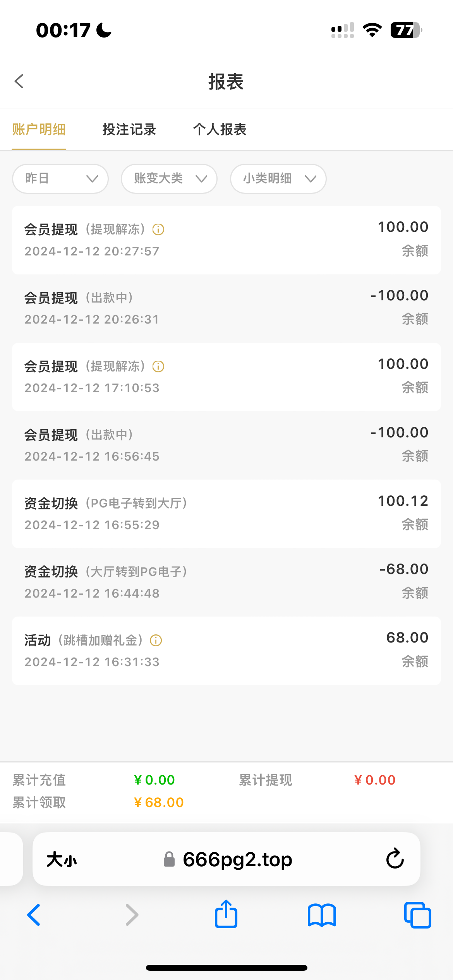Screen dimensions: 453x980
Task: Open Safari bookmarks
Action: click(x=322, y=915)
